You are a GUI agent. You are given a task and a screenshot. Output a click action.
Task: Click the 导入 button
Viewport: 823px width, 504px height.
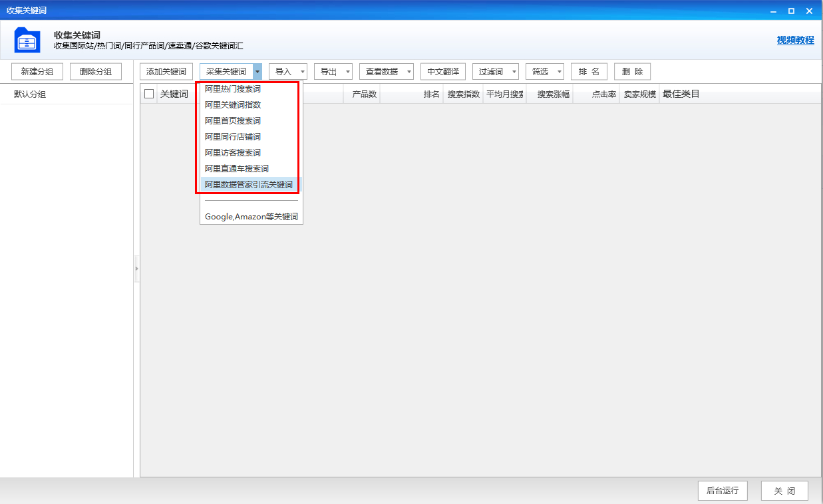point(283,72)
